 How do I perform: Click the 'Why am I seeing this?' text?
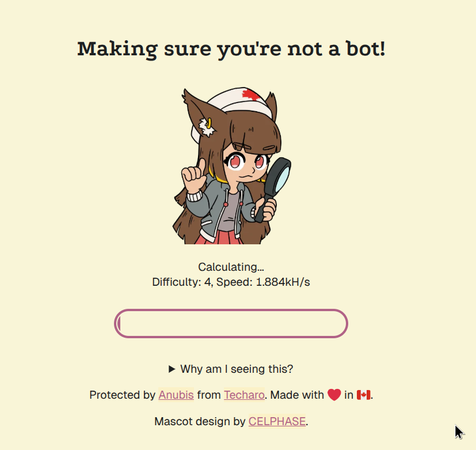[x=237, y=369]
